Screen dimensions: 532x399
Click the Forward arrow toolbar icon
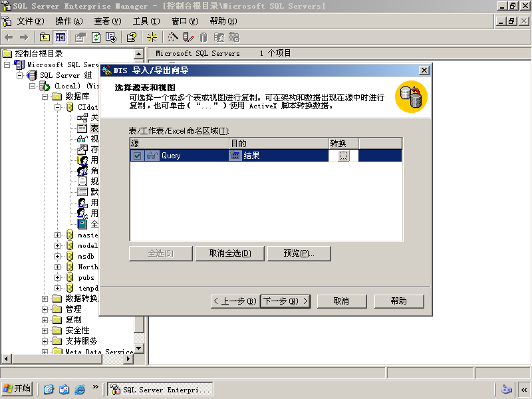point(24,37)
